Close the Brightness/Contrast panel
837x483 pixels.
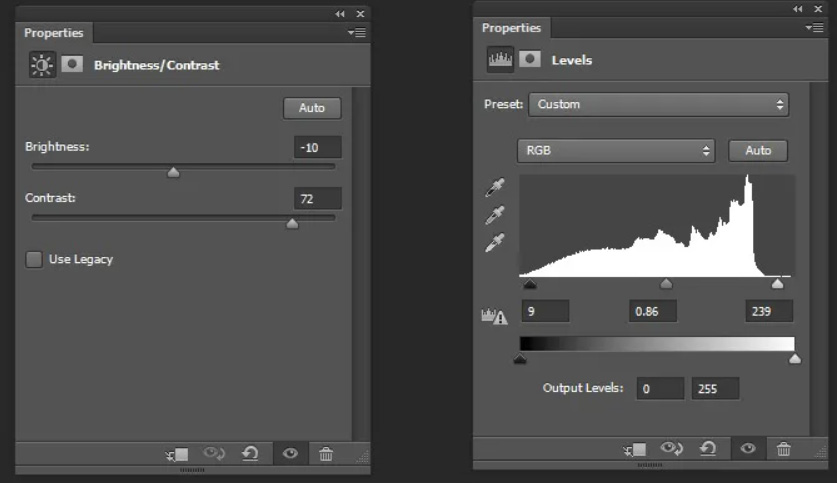pos(360,14)
